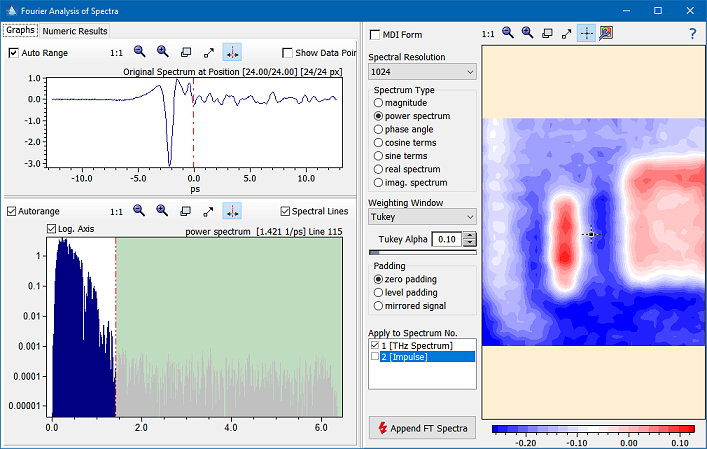The image size is (707, 449).
Task: Toggle cursor marker on original spectrum graph
Action: click(232, 52)
